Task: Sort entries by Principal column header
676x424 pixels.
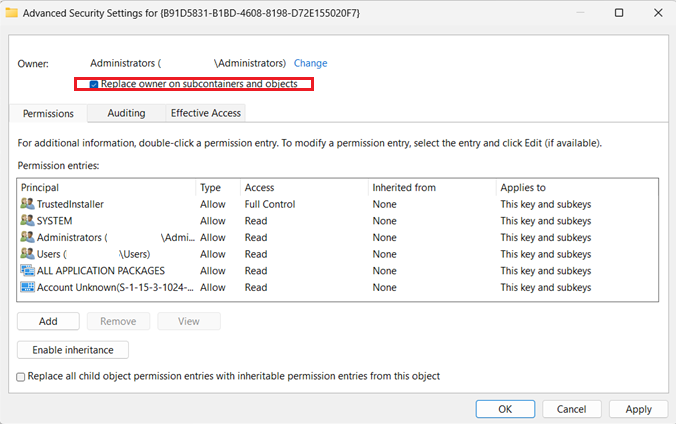Action: [x=40, y=188]
